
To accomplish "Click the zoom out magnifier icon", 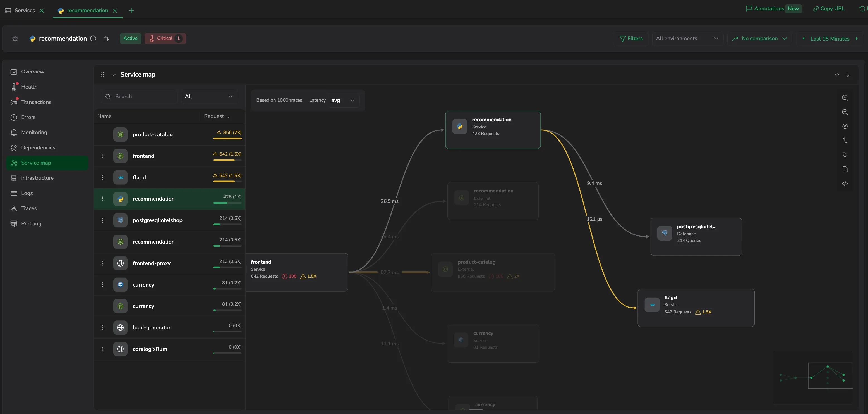I will point(845,112).
